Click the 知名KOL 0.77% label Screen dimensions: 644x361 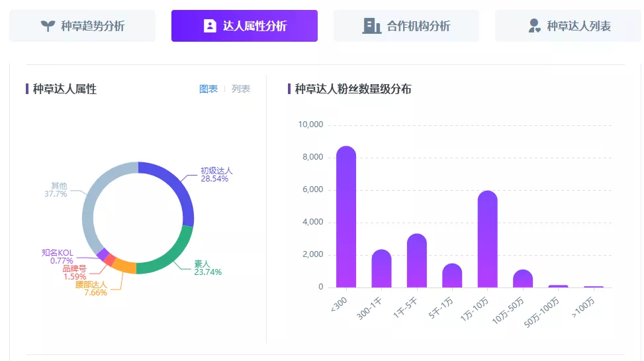tap(58, 256)
